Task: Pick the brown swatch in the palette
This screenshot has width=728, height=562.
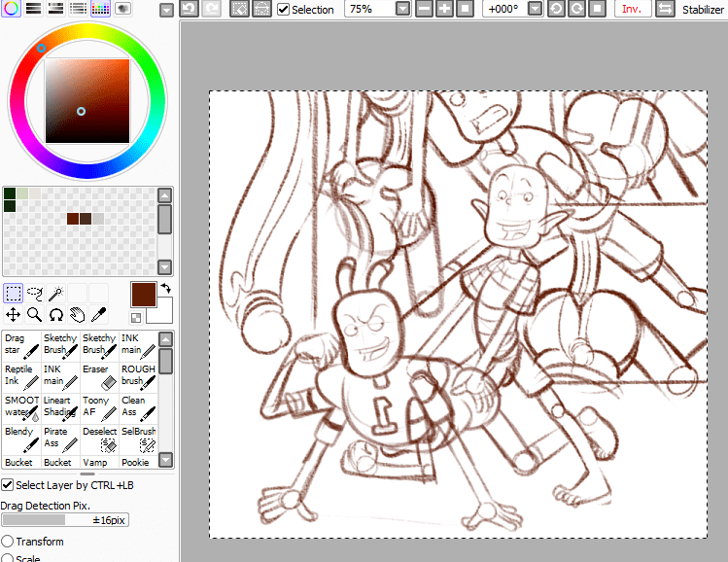Action: tap(73, 219)
